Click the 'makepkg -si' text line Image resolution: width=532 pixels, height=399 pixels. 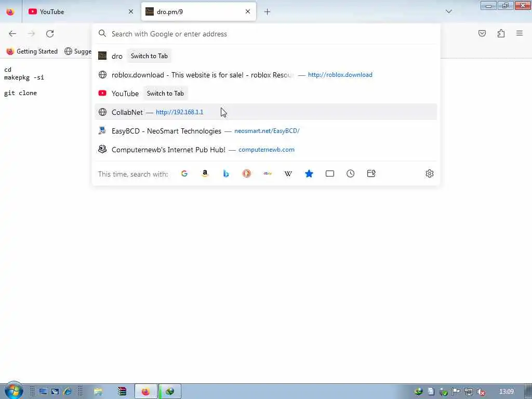point(24,77)
